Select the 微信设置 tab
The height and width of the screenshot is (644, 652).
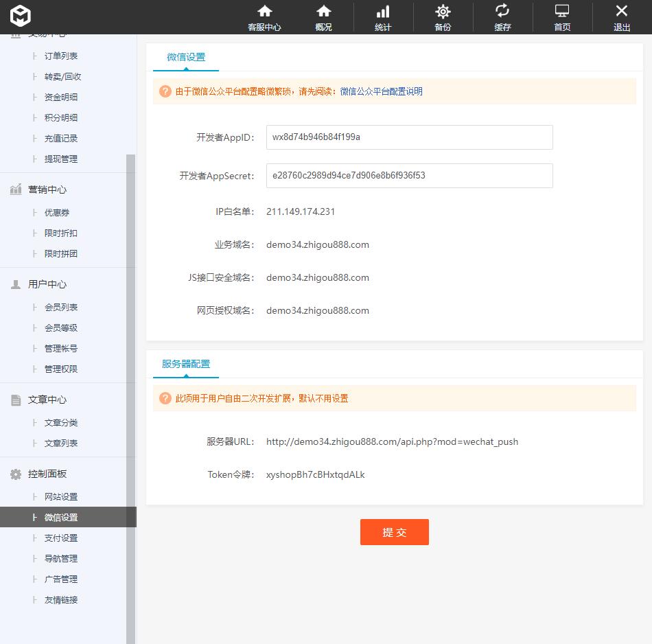pyautogui.click(x=185, y=58)
